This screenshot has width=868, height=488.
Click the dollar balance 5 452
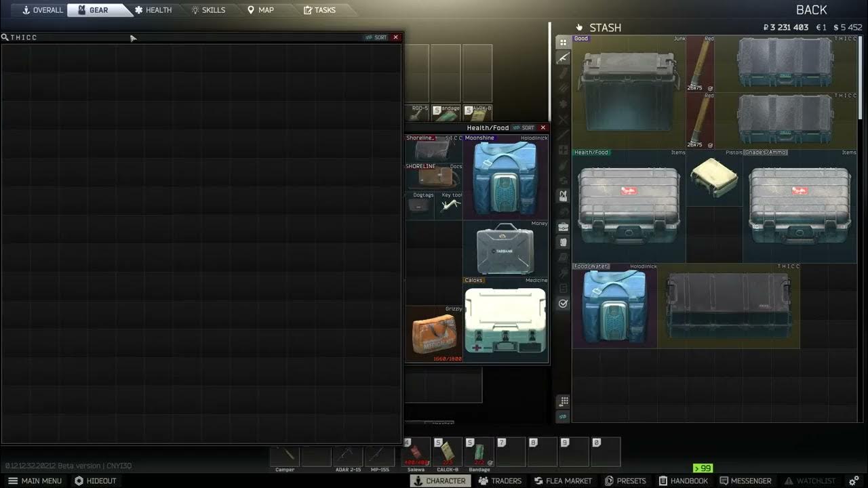(848, 28)
